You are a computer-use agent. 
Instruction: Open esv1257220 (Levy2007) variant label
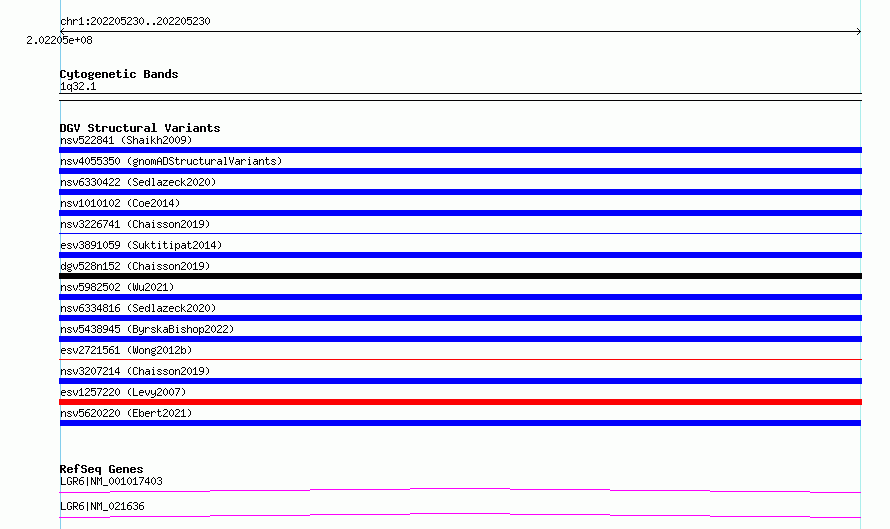click(123, 392)
